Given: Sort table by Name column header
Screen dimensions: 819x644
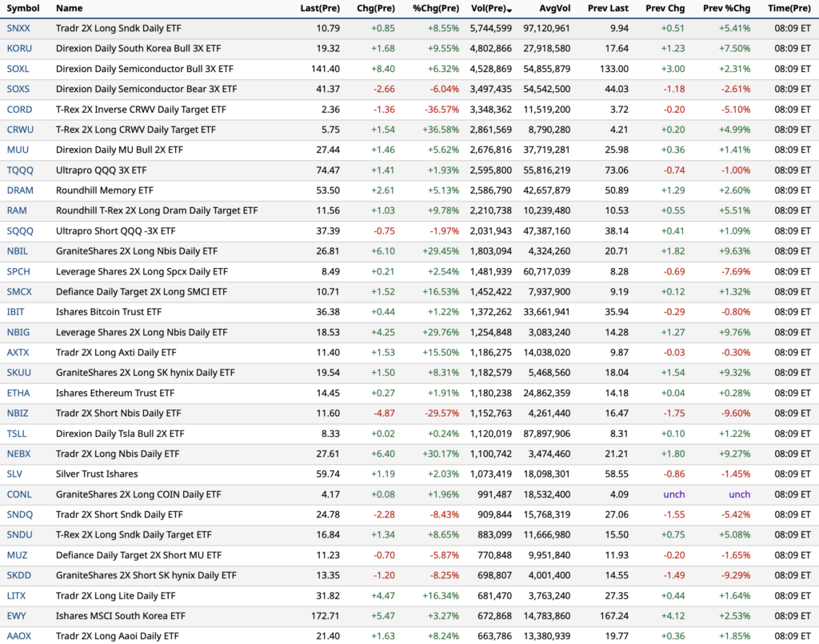Looking at the screenshot, I should (69, 8).
